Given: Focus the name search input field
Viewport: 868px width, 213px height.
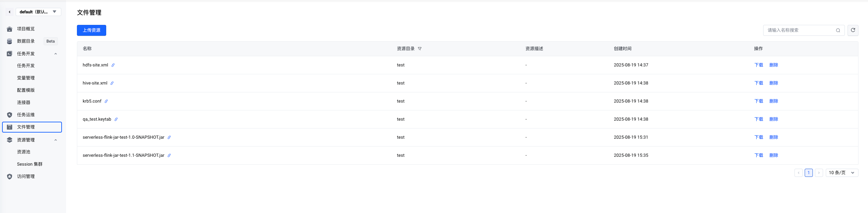Looking at the screenshot, I should (799, 30).
